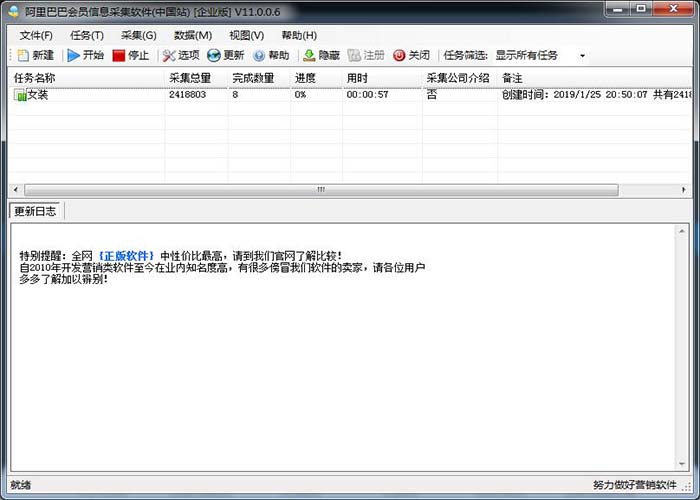This screenshot has height=500, width=700.
Task: Open 帮助 help toolbar icon
Action: 259,55
